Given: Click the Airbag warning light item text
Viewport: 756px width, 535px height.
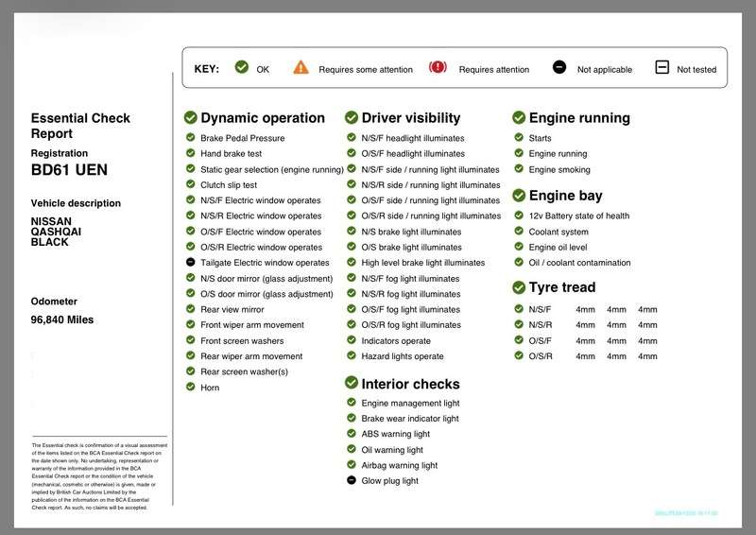Looking at the screenshot, I should pyautogui.click(x=399, y=465).
